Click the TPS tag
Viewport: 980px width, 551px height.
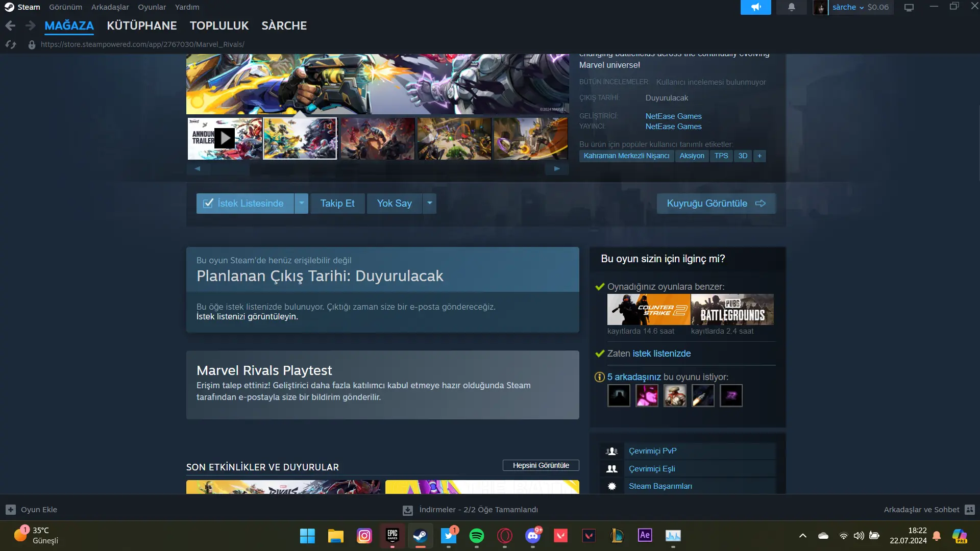[721, 156]
